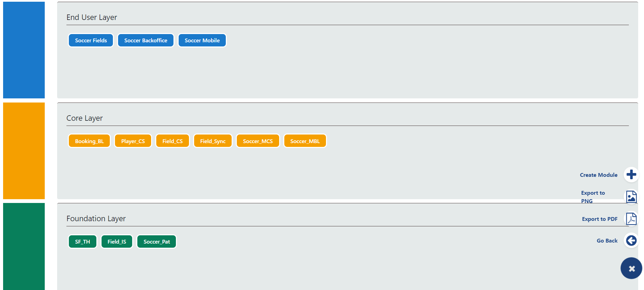Click the Export to PNG image icon

pyautogui.click(x=631, y=197)
